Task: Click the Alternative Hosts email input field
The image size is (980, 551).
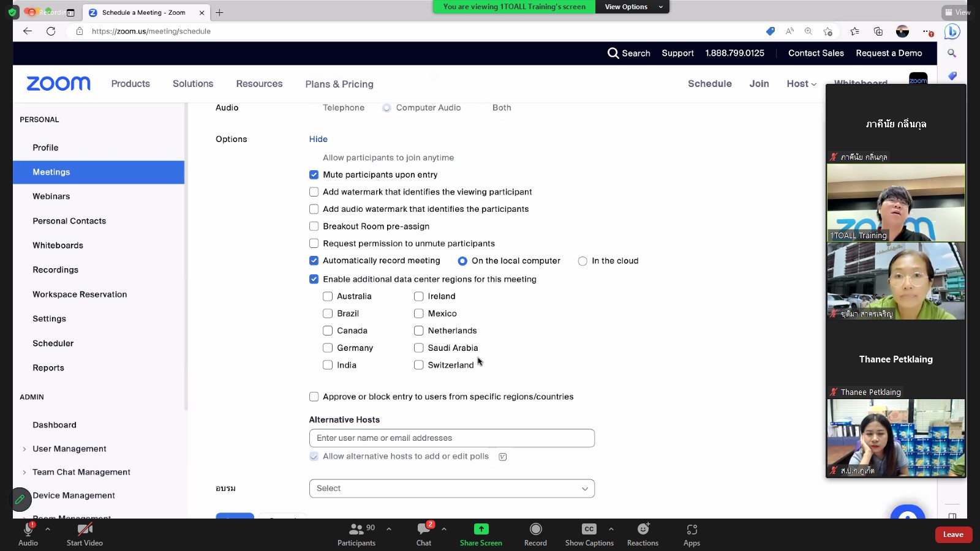Action: 452,438
